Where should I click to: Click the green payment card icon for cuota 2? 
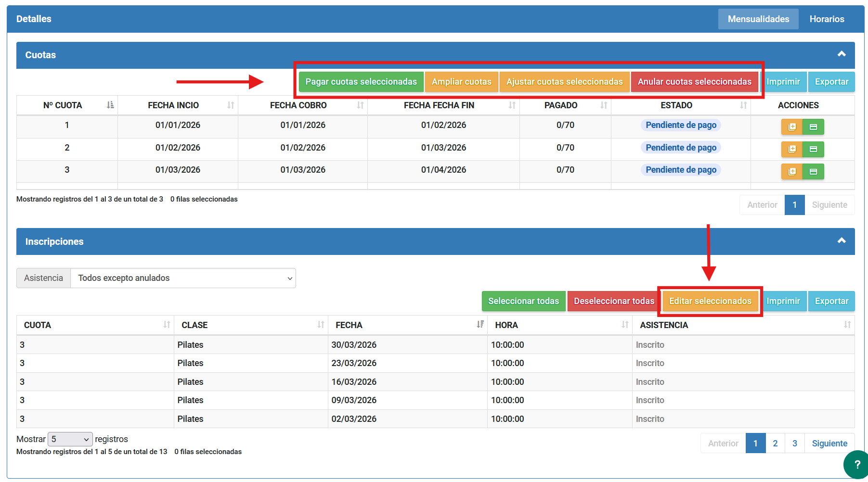pyautogui.click(x=813, y=149)
